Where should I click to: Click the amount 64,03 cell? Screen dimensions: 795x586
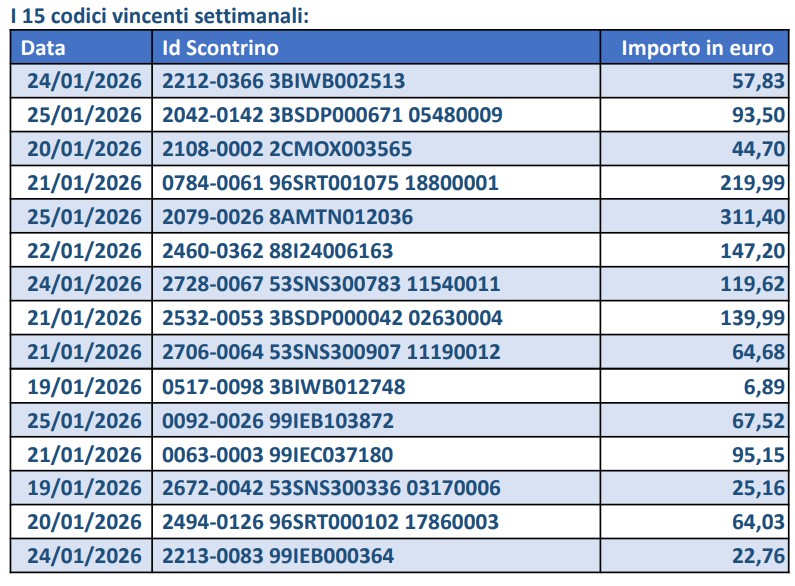tap(758, 522)
